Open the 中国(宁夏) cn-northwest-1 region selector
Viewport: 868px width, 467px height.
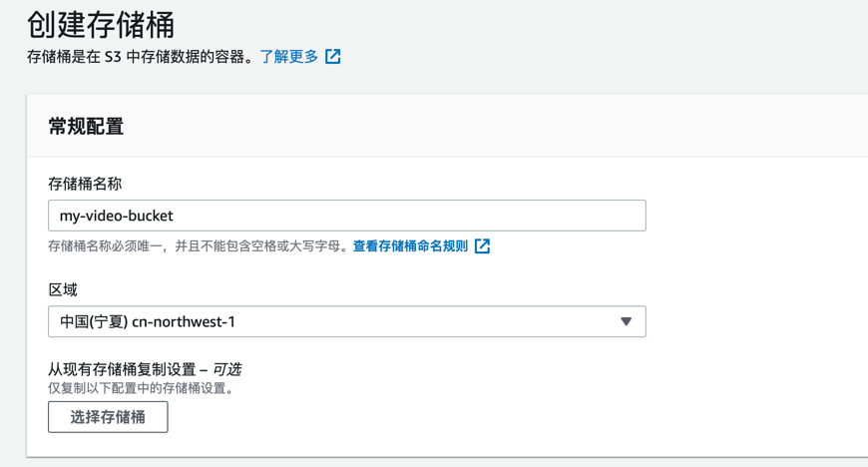(x=347, y=321)
